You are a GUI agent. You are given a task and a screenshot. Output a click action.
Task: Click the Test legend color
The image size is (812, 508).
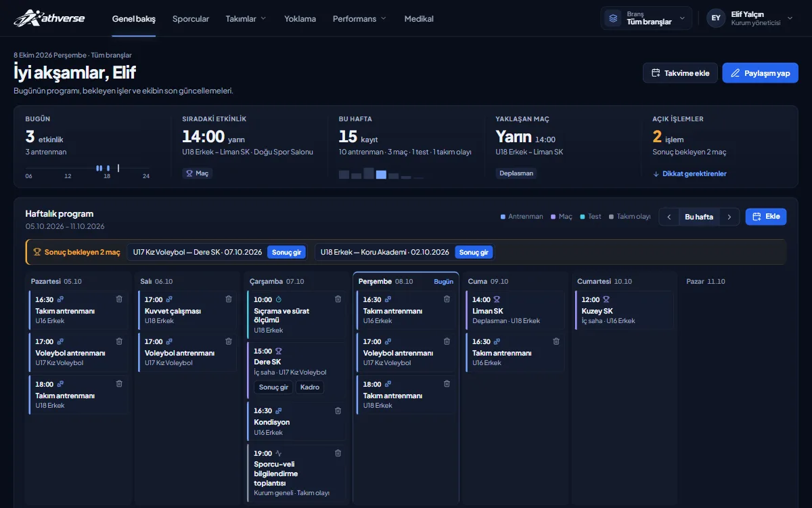583,217
